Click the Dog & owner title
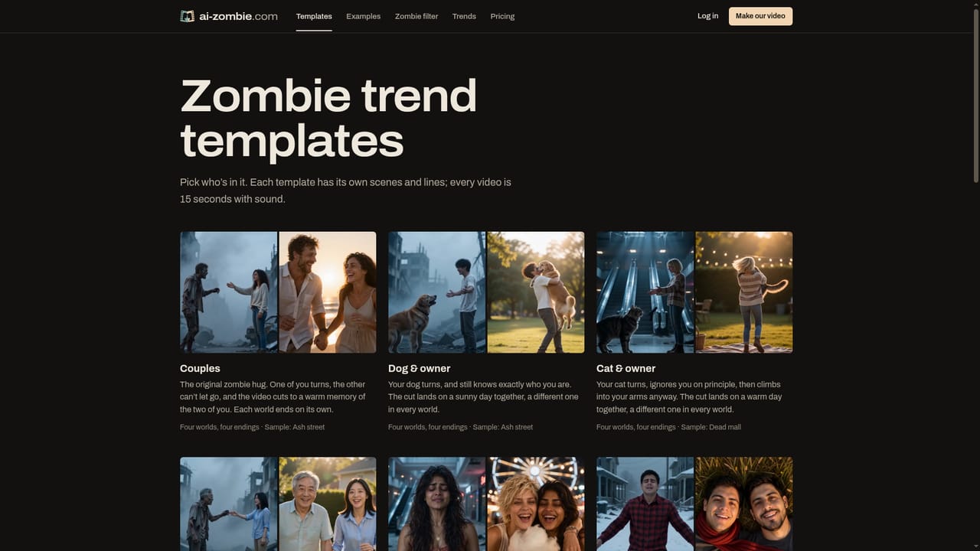980x551 pixels. click(419, 368)
